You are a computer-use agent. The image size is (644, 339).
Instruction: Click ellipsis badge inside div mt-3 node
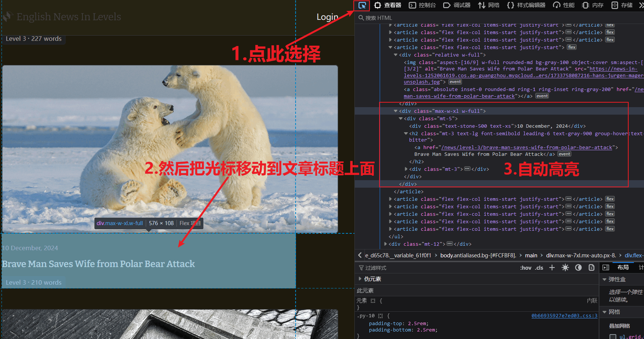point(467,169)
